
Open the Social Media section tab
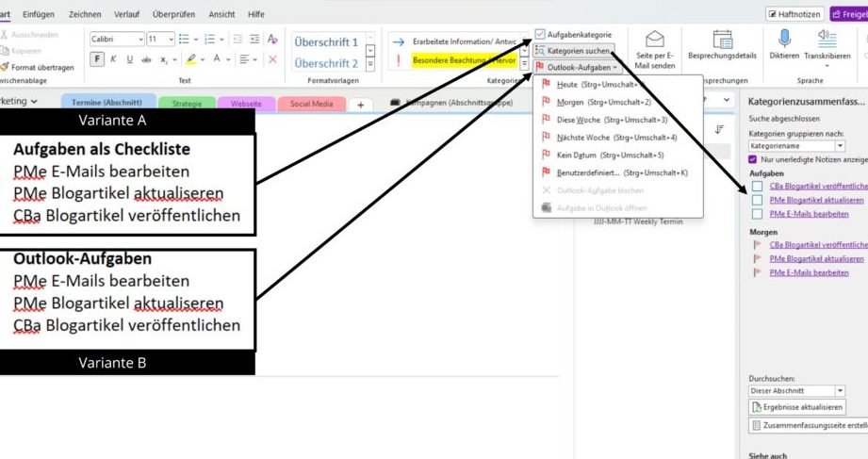click(311, 104)
